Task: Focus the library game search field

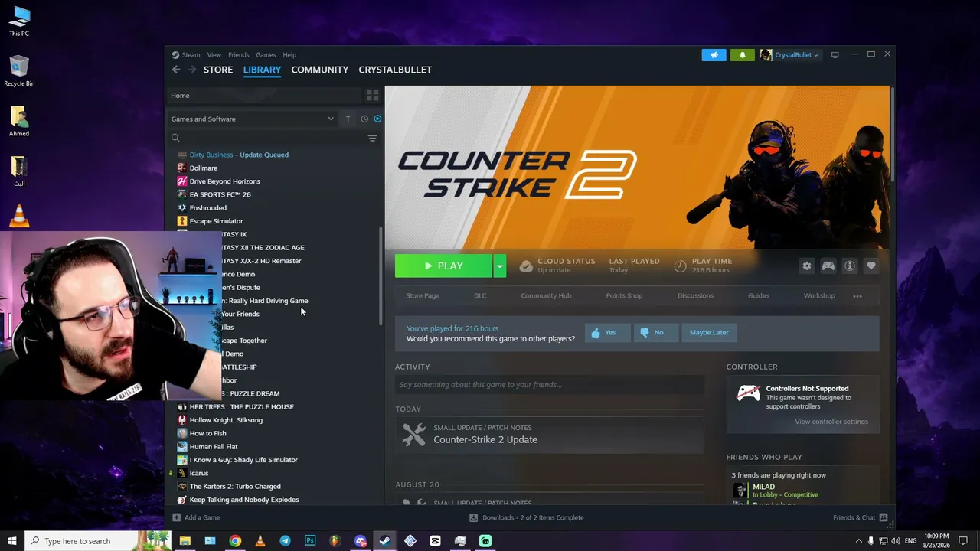Action: pyautogui.click(x=268, y=139)
